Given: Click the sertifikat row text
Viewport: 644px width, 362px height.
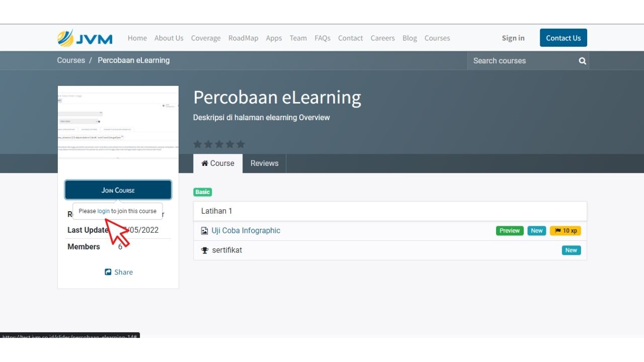Looking at the screenshot, I should click(x=227, y=250).
